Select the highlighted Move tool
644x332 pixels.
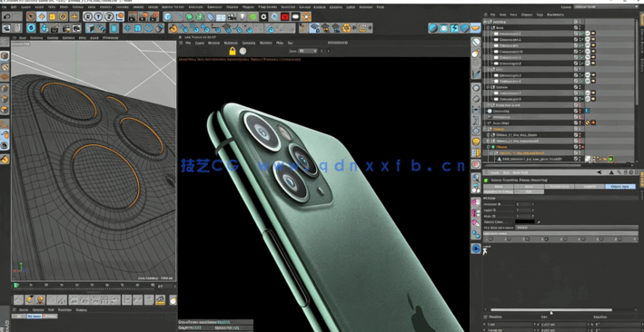coord(41,16)
